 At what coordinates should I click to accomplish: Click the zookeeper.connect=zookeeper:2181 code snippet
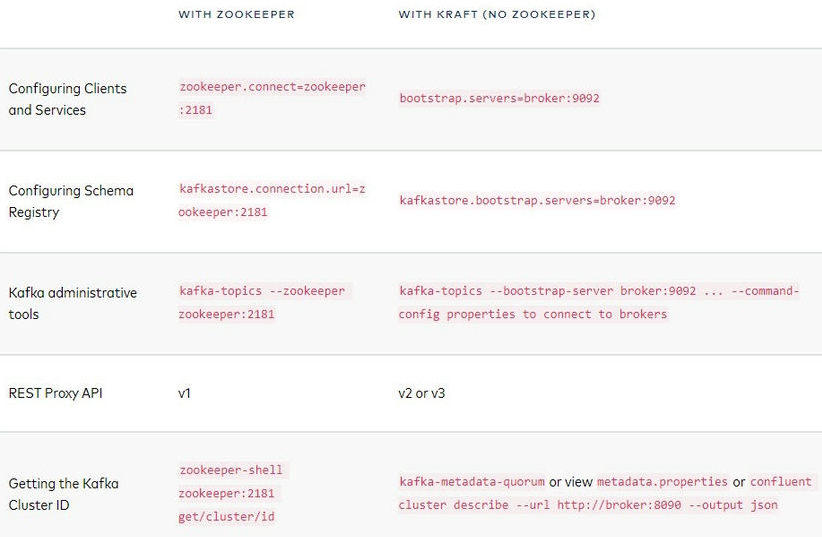coord(272,98)
